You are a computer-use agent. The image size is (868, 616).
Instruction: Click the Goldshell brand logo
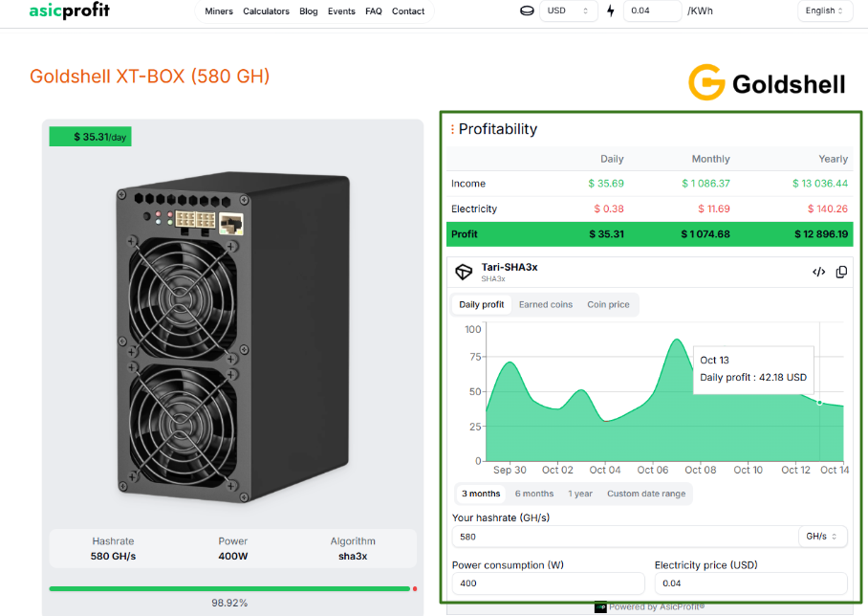coord(767,83)
